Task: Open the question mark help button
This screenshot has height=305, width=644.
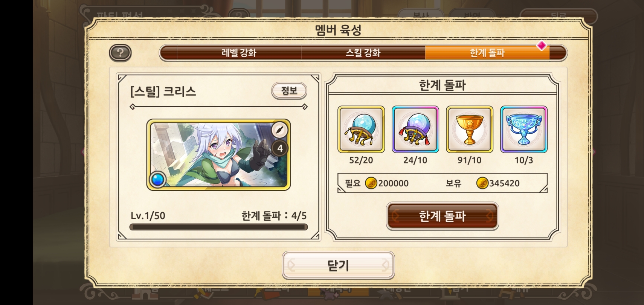Action: click(120, 53)
